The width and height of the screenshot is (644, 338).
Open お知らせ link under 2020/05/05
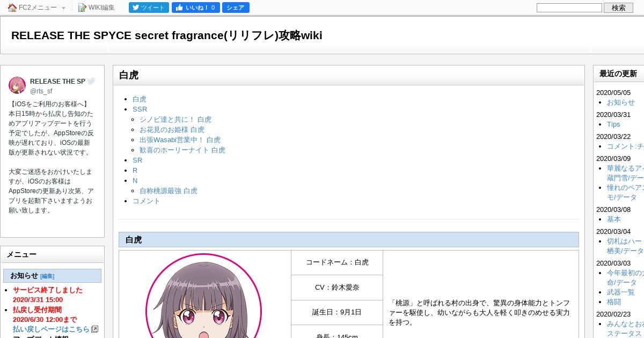point(621,102)
